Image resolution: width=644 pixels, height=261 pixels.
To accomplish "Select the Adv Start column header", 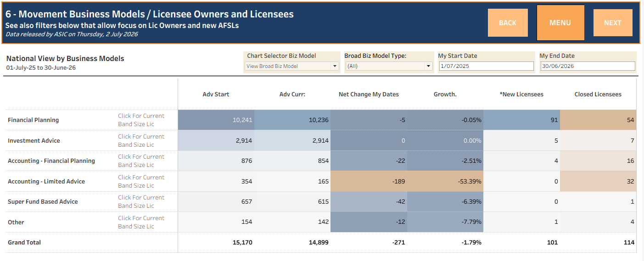I will [216, 94].
